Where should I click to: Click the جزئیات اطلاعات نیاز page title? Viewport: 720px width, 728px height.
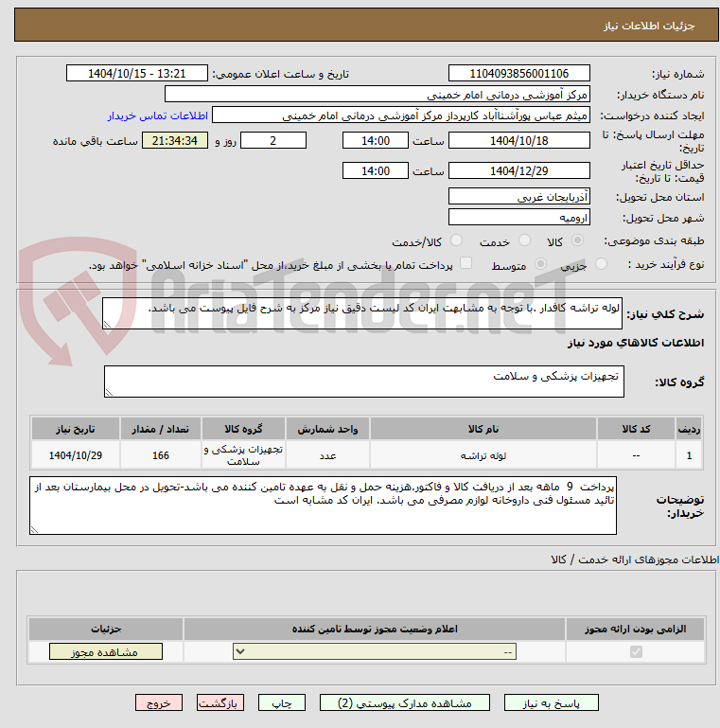pos(648,26)
